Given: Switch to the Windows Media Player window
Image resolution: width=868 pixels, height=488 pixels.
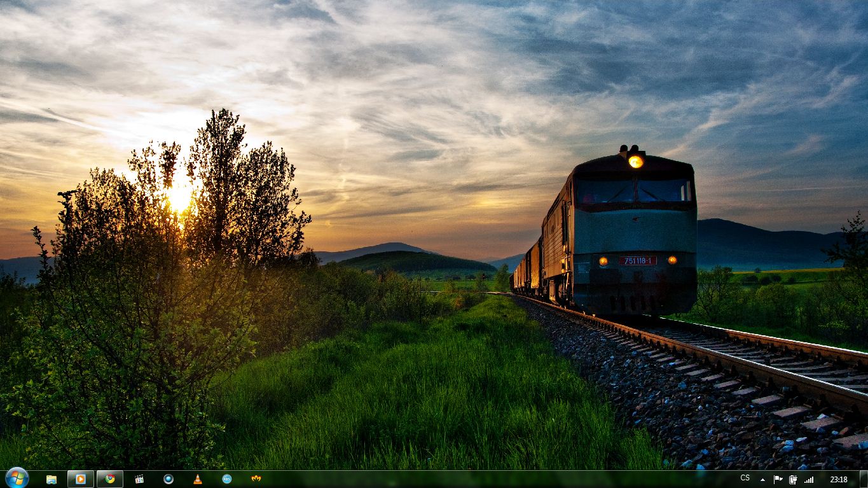Looking at the screenshot, I should coord(81,479).
